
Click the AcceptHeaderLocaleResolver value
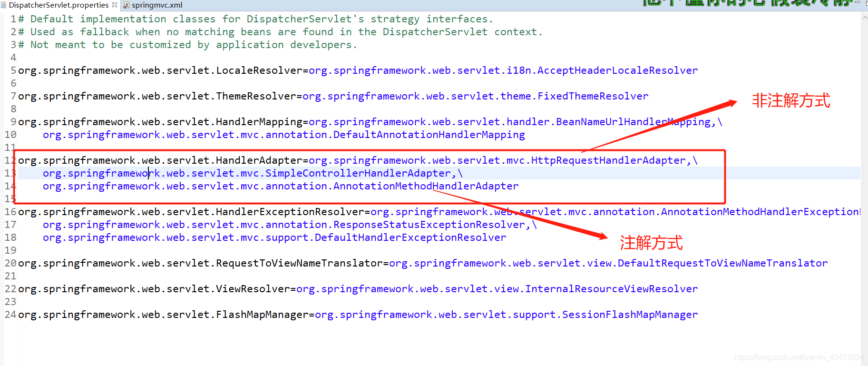[503, 70]
